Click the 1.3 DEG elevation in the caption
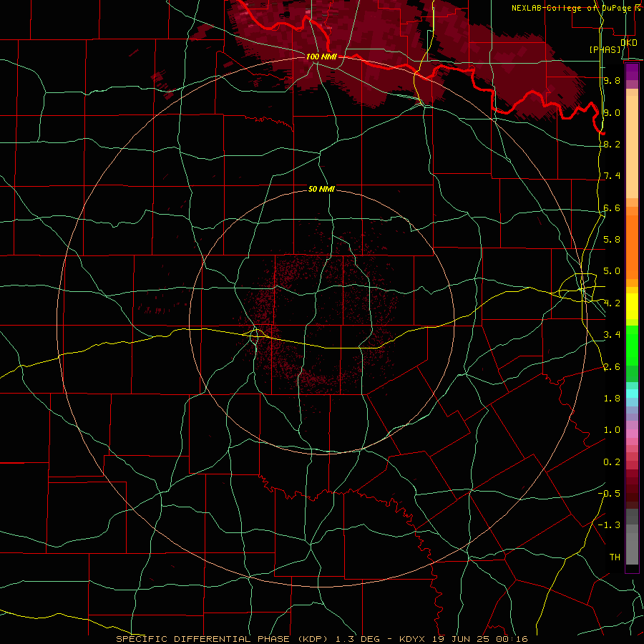644x644 pixels. [357, 639]
